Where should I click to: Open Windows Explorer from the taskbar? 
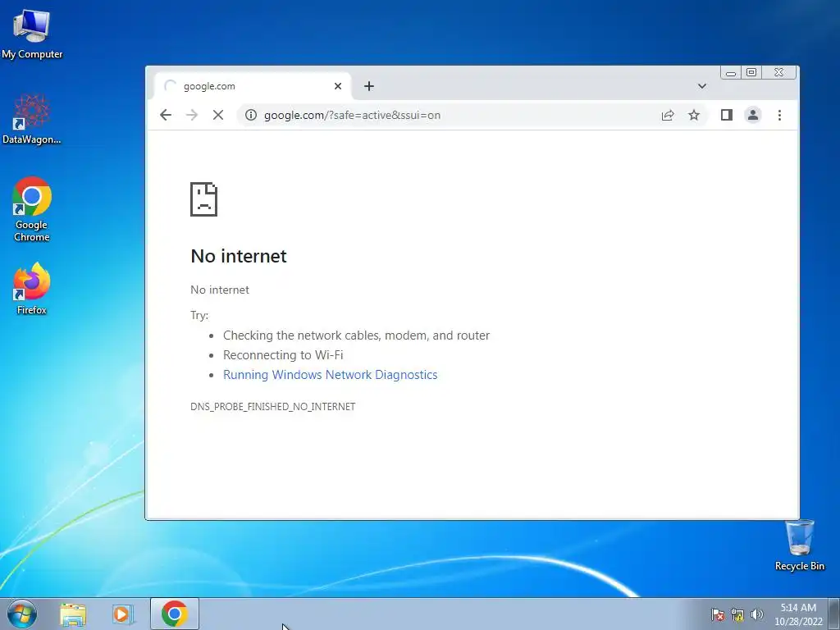click(73, 614)
